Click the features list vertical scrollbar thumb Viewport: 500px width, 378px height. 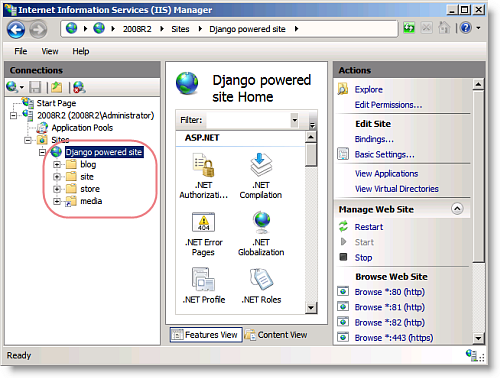coord(311,155)
